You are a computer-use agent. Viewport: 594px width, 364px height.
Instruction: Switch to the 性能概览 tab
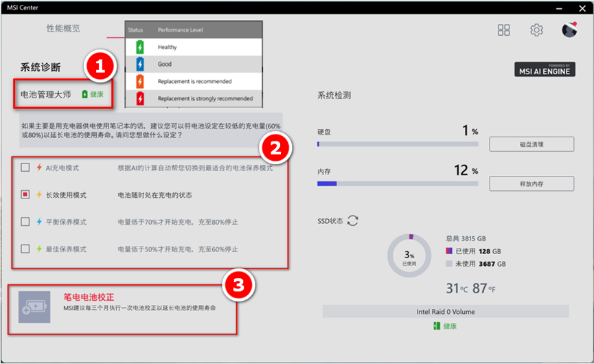[63, 29]
